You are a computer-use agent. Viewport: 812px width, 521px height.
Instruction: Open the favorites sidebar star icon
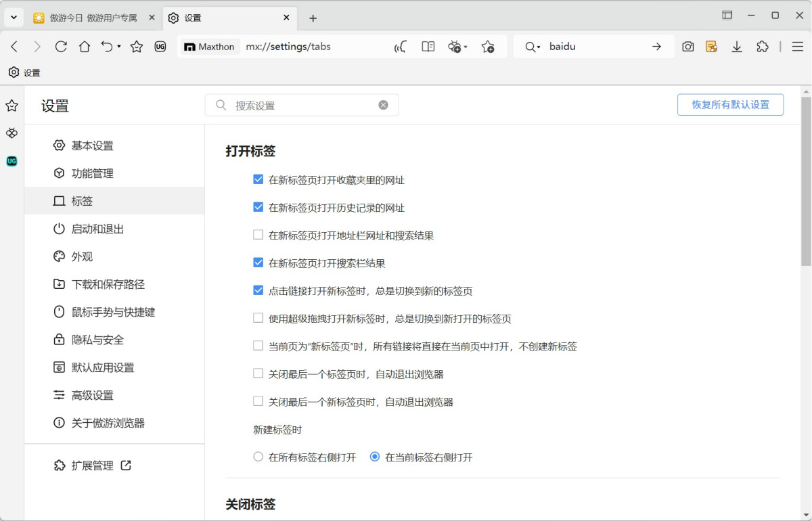coord(12,106)
